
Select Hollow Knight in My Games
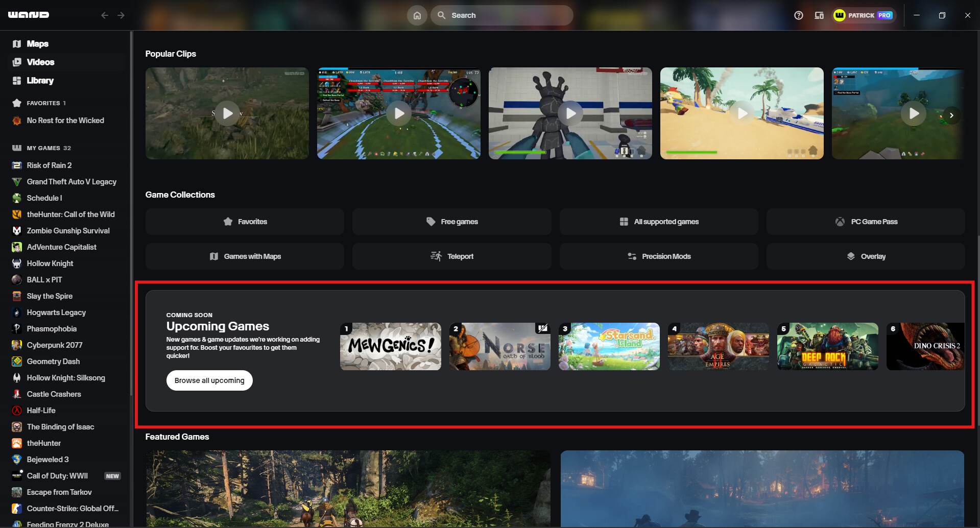[x=50, y=263]
